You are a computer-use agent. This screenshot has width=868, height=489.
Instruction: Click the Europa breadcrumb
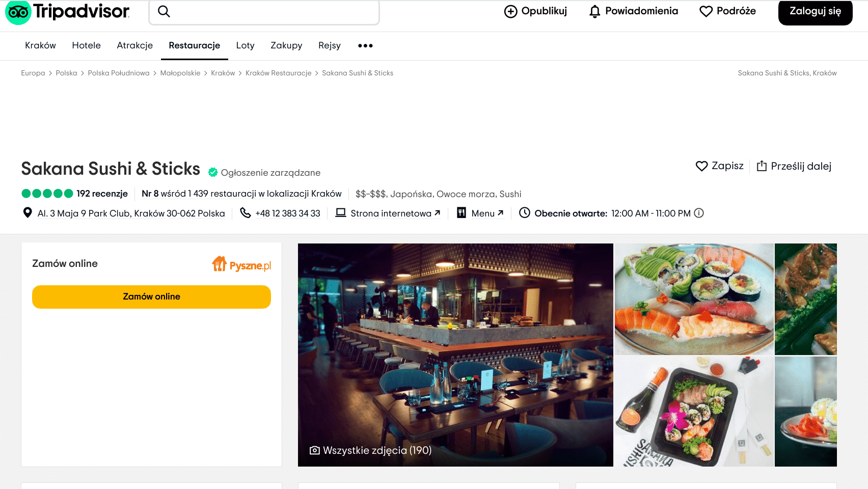(33, 73)
